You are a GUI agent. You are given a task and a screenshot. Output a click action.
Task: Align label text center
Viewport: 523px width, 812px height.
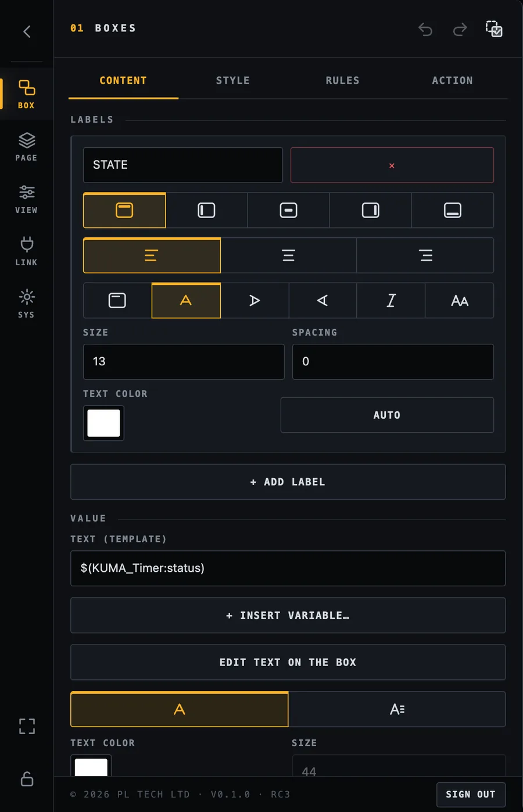(288, 255)
